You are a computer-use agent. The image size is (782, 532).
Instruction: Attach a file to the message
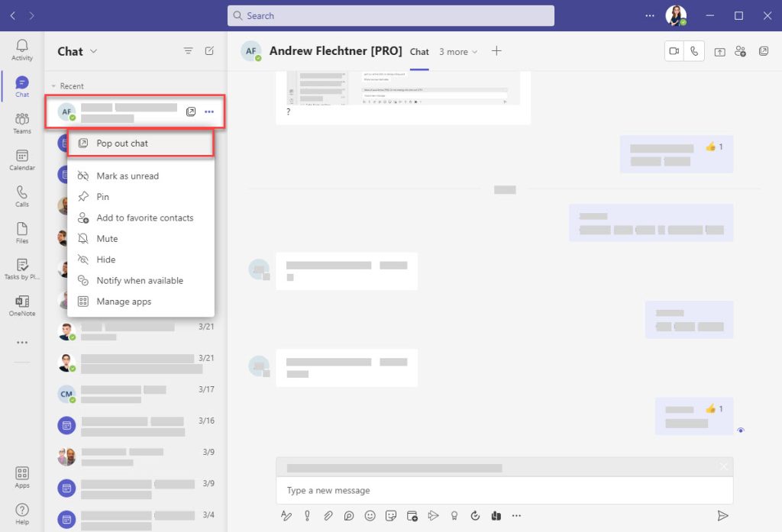click(x=328, y=515)
